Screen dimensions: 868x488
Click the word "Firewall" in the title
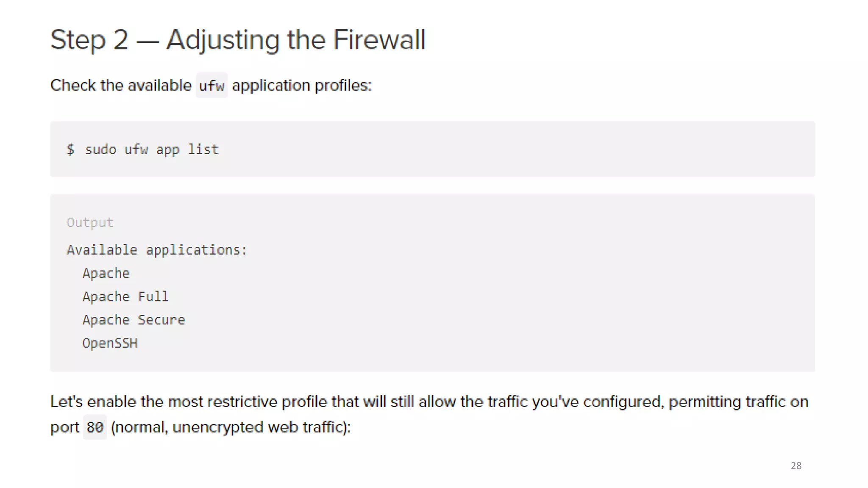coord(379,40)
